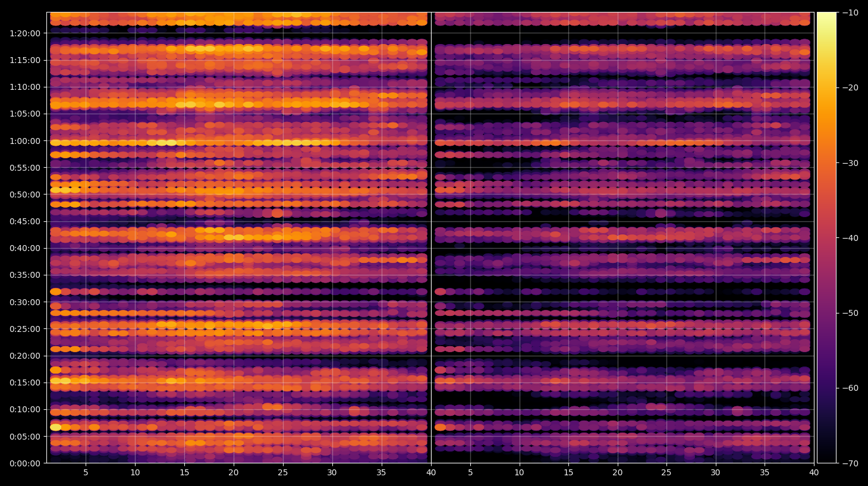Click x-axis label 5 under the left heatmap
The width and height of the screenshot is (868, 486).
(x=86, y=473)
